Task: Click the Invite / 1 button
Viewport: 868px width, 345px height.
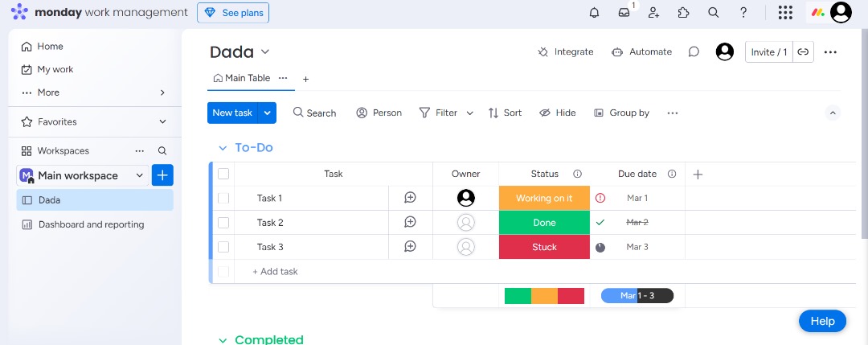Action: [769, 52]
